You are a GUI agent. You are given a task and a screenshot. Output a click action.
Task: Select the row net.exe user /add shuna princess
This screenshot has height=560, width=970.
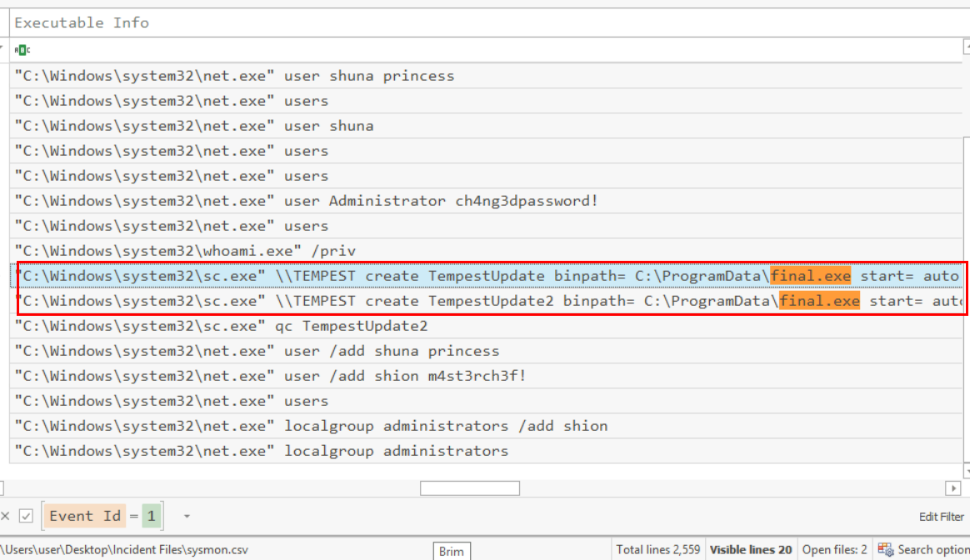pos(486,352)
